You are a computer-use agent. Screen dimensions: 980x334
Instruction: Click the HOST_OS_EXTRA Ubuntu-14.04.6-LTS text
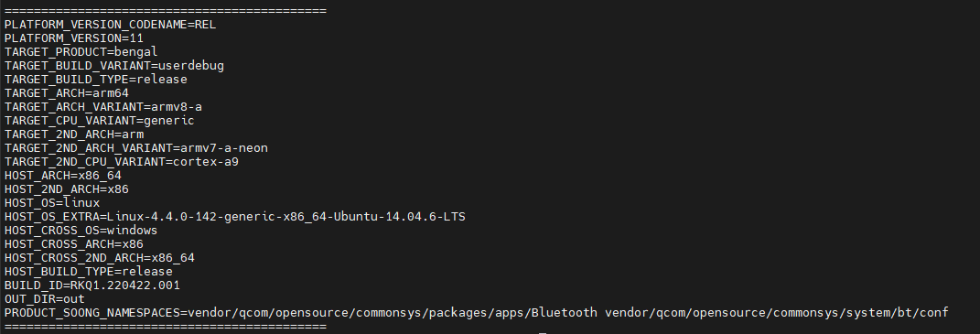point(399,217)
